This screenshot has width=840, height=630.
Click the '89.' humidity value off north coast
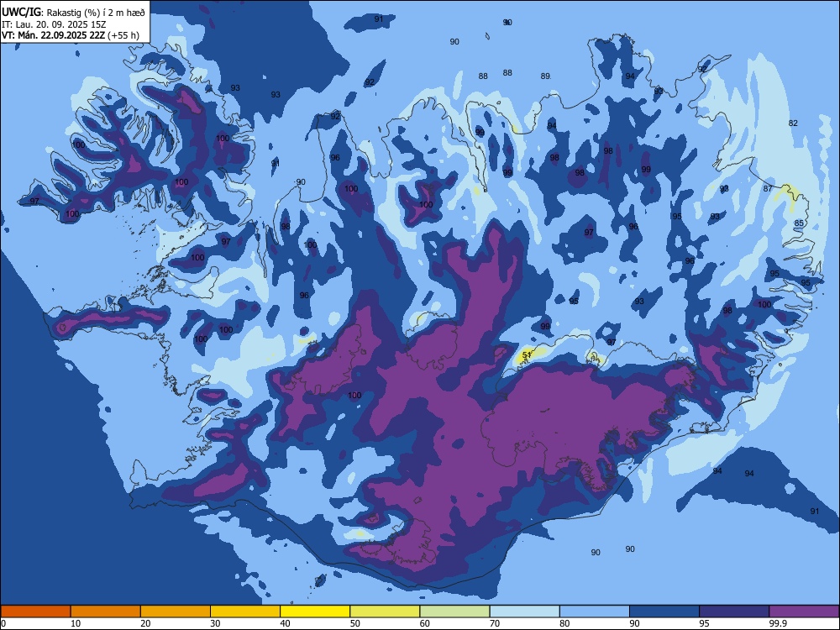coord(545,76)
